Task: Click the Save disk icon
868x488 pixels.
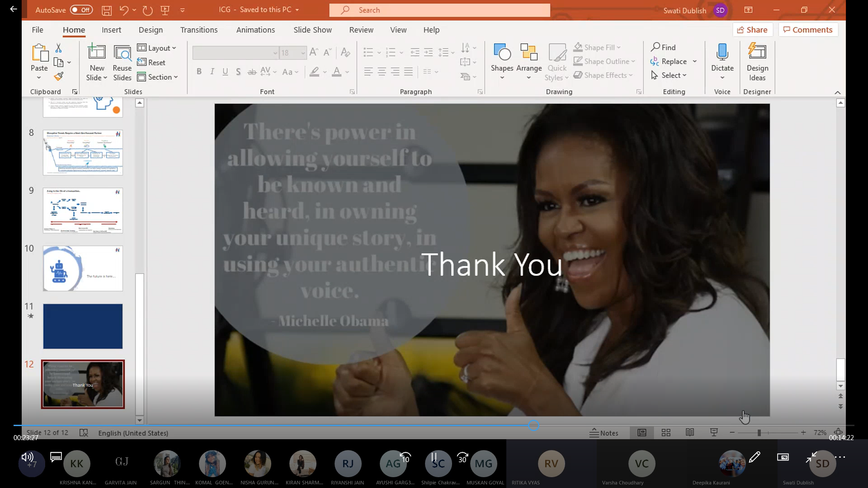Action: click(107, 10)
